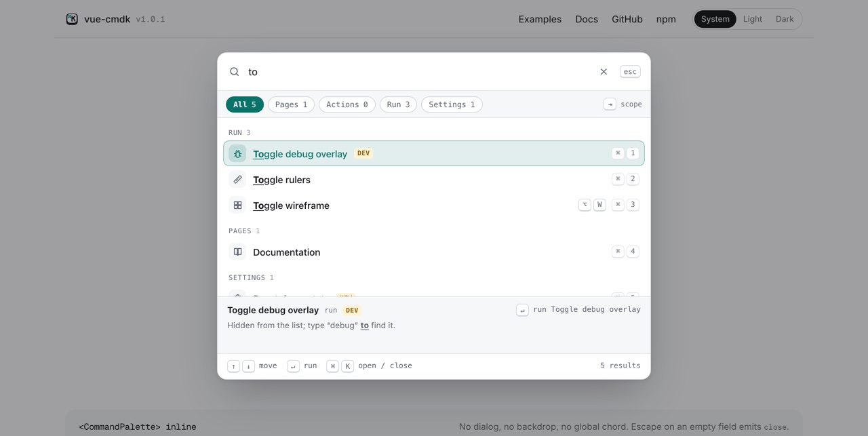The height and width of the screenshot is (436, 868).
Task: Click the CommandPalette inline heading
Action: (138, 427)
